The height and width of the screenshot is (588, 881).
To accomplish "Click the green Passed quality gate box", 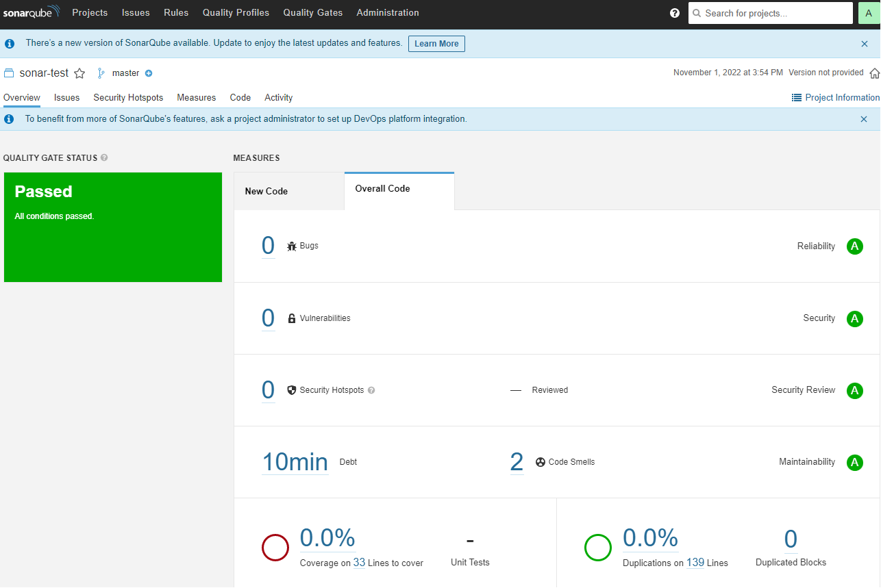I will (113, 227).
